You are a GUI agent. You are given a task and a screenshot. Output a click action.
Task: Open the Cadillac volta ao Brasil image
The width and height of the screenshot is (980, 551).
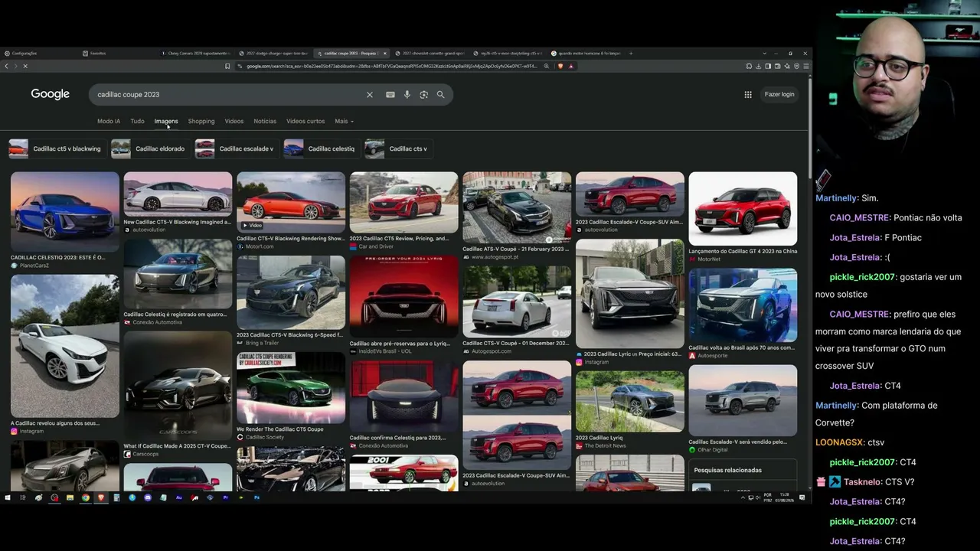coord(743,305)
